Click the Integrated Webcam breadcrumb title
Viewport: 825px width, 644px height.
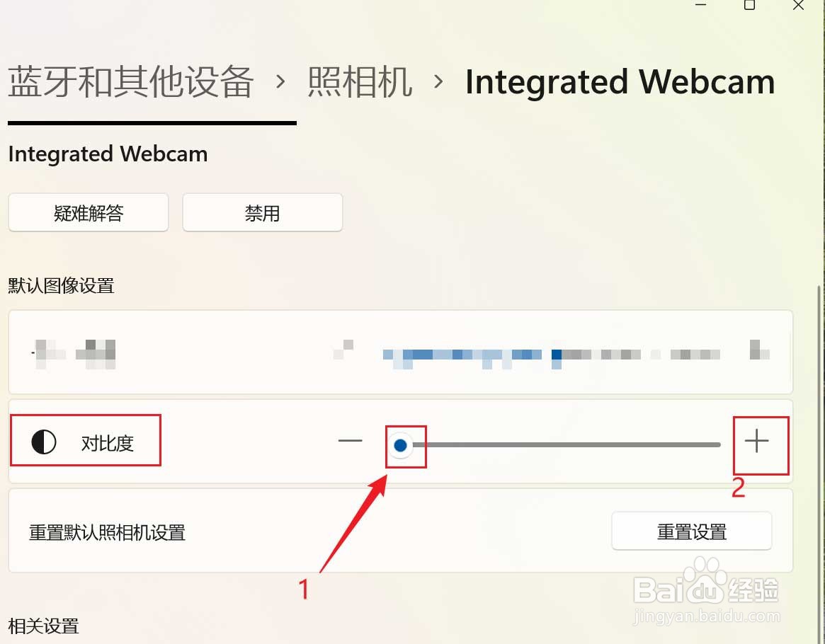(x=620, y=82)
